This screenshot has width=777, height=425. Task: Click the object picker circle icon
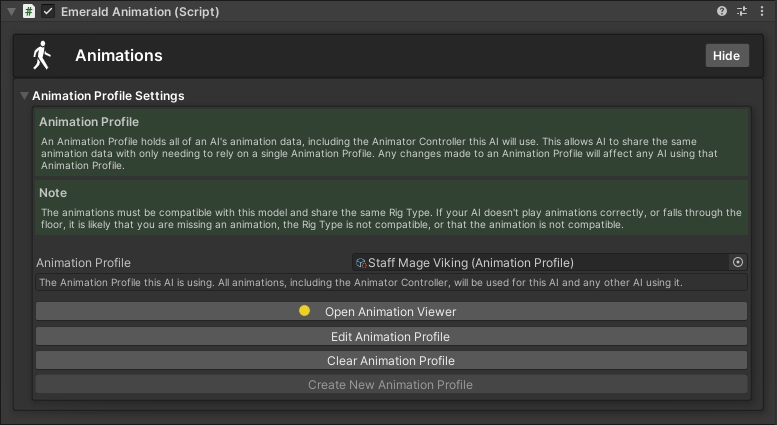pos(738,262)
